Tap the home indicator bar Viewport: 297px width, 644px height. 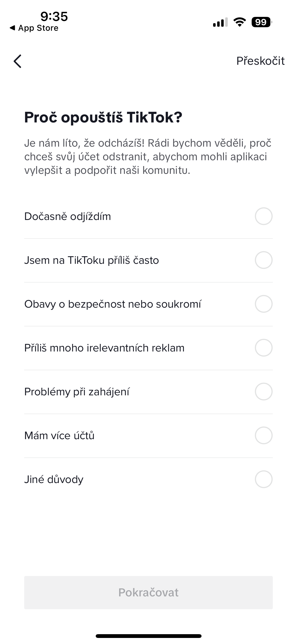[148, 636]
